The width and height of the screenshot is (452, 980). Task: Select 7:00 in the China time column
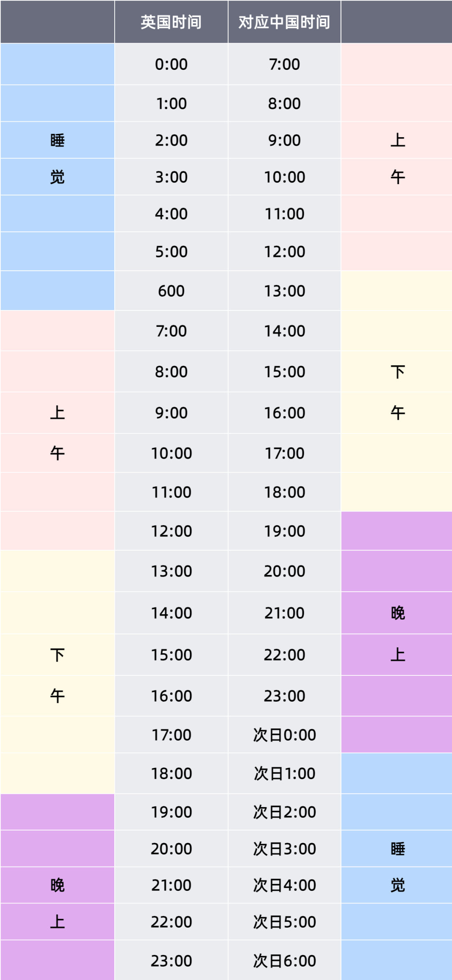284,64
